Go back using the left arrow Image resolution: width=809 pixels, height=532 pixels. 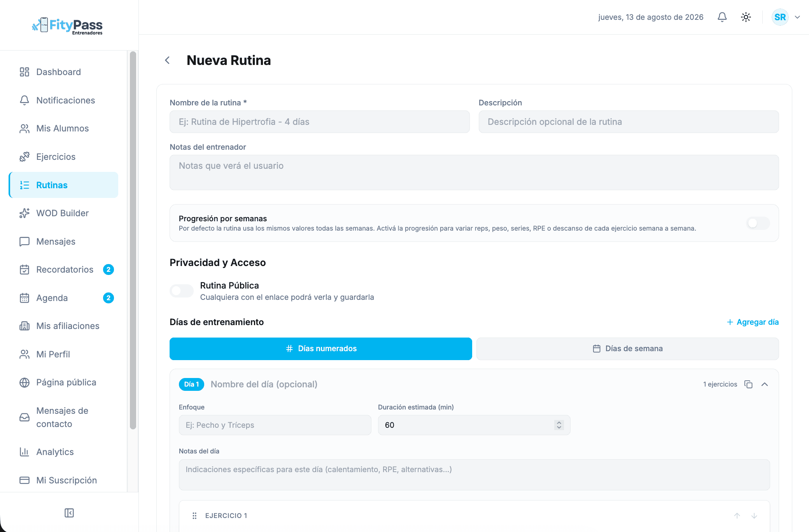(x=167, y=60)
